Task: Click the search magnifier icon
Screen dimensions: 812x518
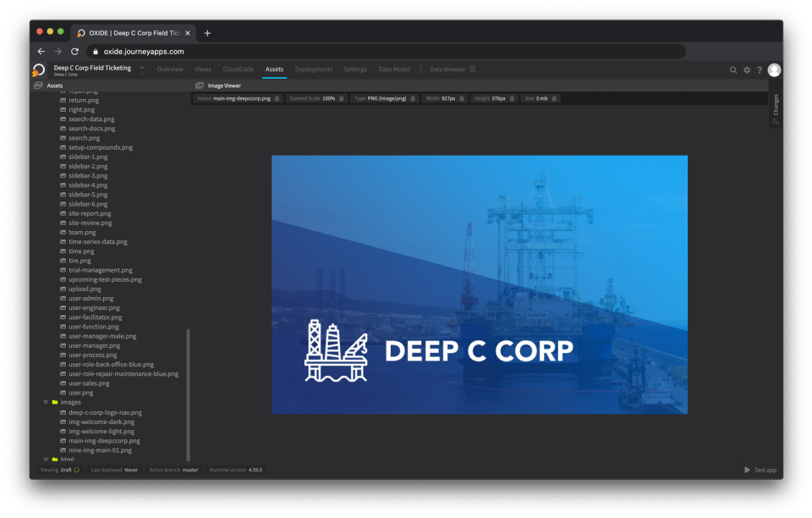Action: click(x=733, y=70)
